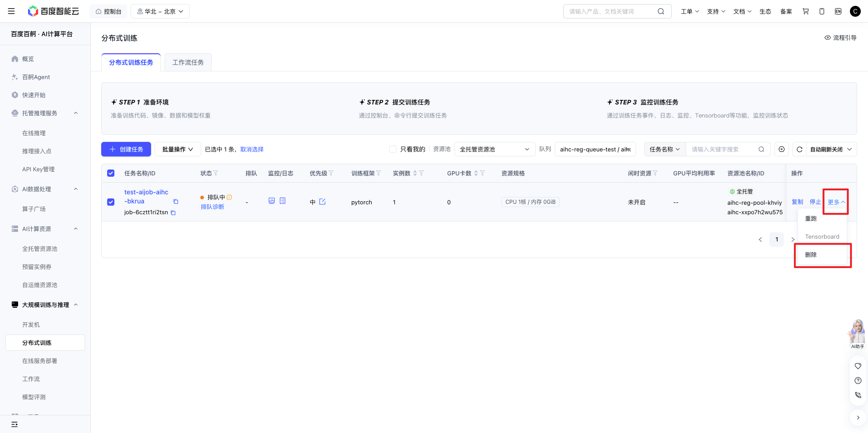Open the log icon for the task
The height and width of the screenshot is (433, 868).
click(283, 201)
